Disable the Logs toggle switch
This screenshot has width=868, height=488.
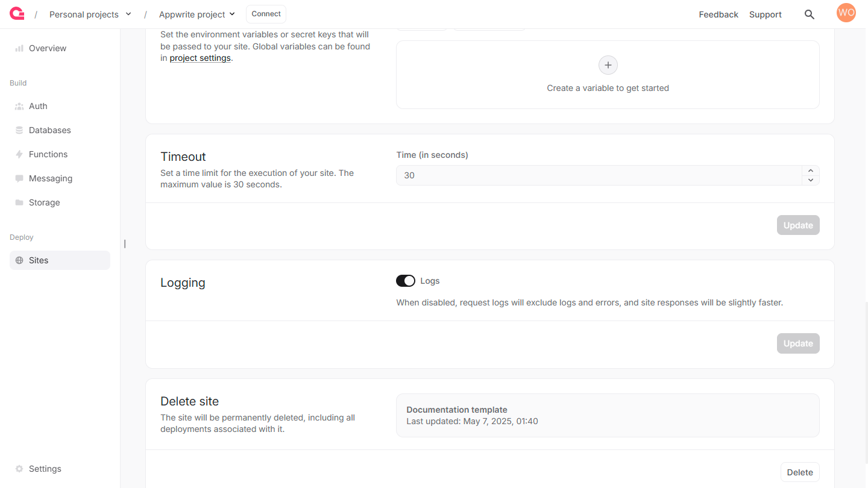point(406,281)
